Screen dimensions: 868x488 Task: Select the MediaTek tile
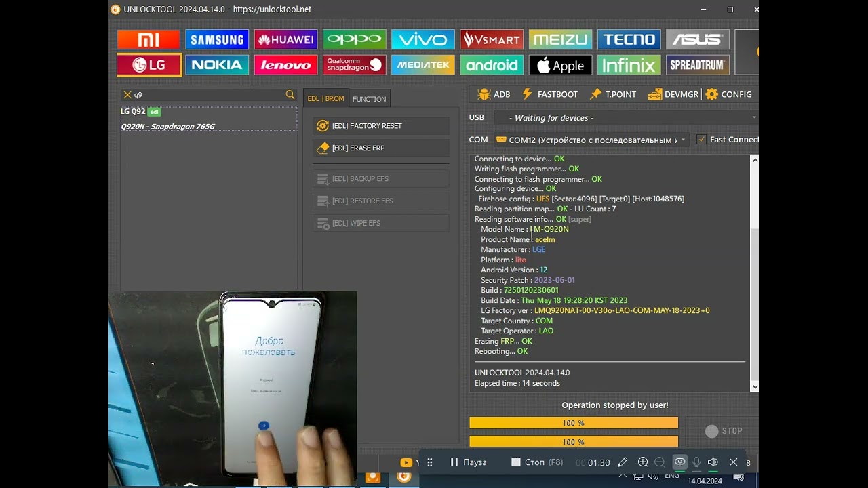(423, 65)
